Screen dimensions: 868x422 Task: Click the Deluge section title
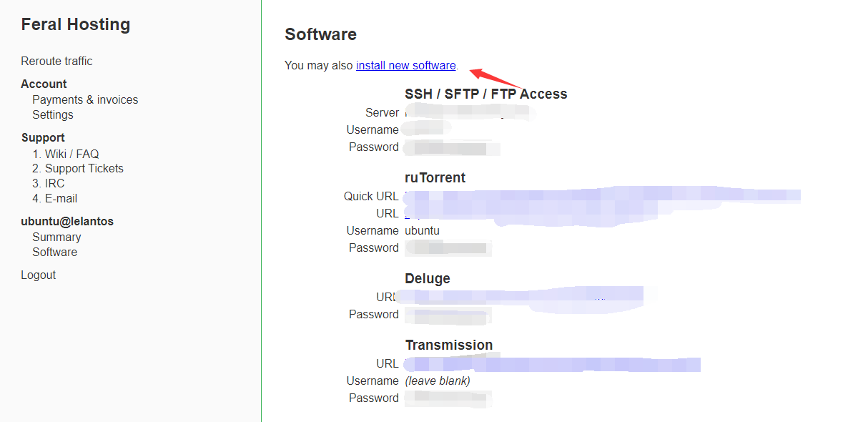click(428, 278)
